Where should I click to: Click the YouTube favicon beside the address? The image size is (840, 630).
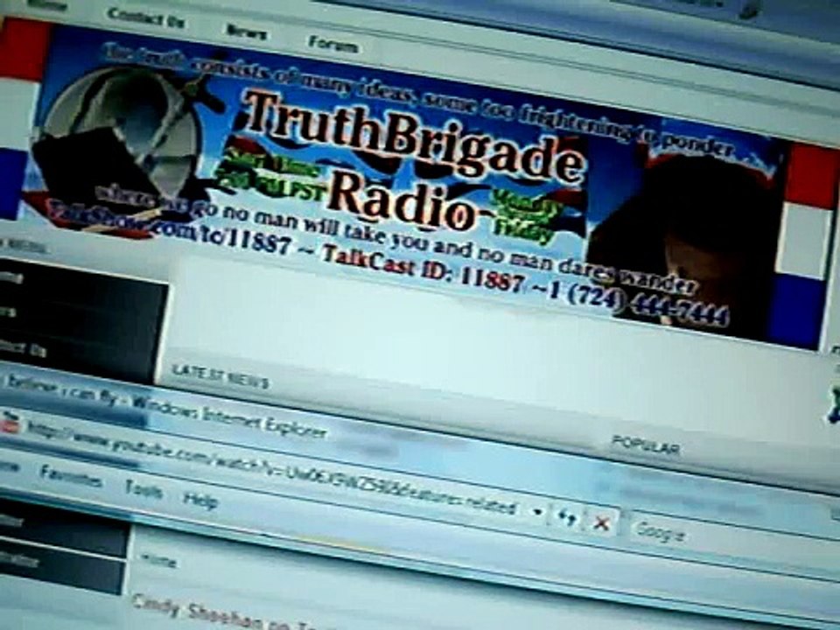10,423
